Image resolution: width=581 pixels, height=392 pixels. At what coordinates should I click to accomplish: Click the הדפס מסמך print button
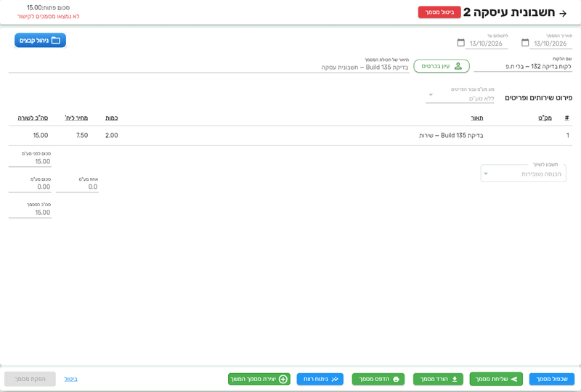pos(378,379)
